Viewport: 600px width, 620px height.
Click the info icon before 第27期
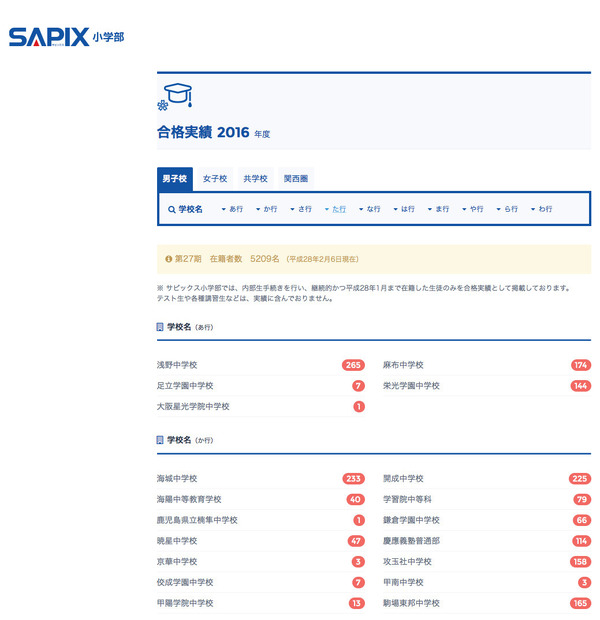169,259
